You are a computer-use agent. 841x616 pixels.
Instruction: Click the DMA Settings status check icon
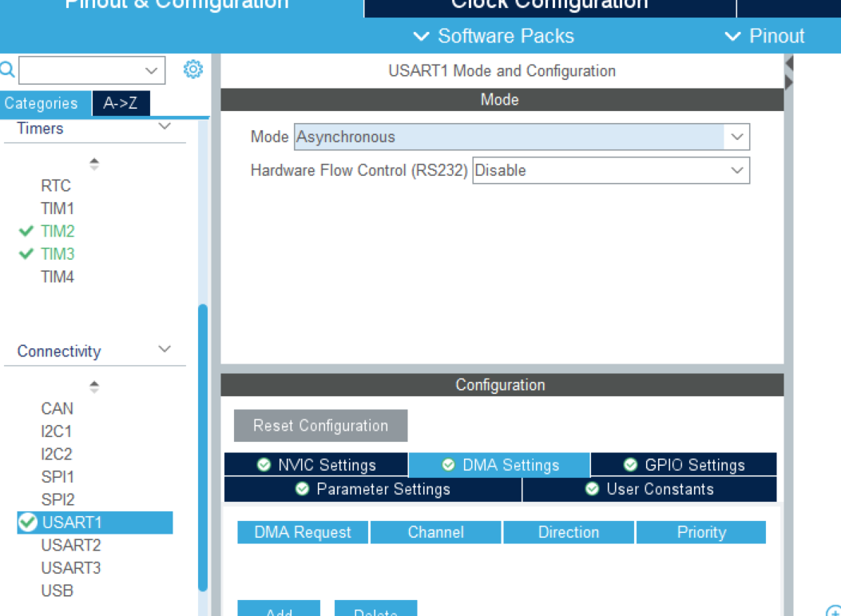coord(448,465)
